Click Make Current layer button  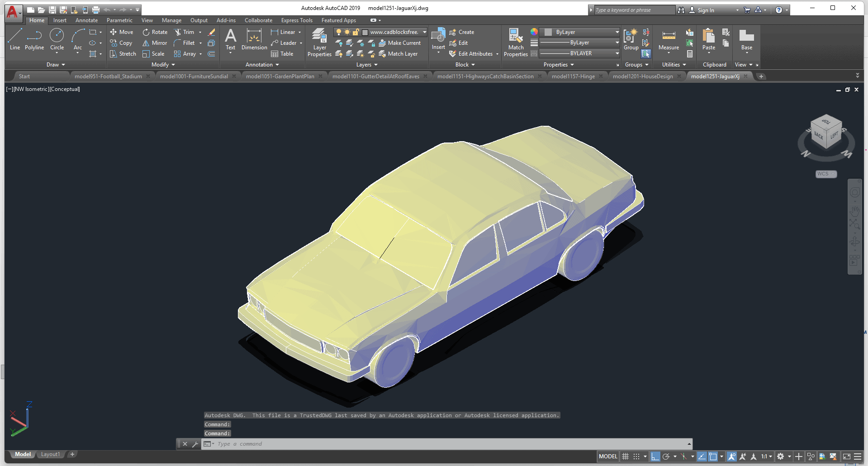click(x=399, y=43)
